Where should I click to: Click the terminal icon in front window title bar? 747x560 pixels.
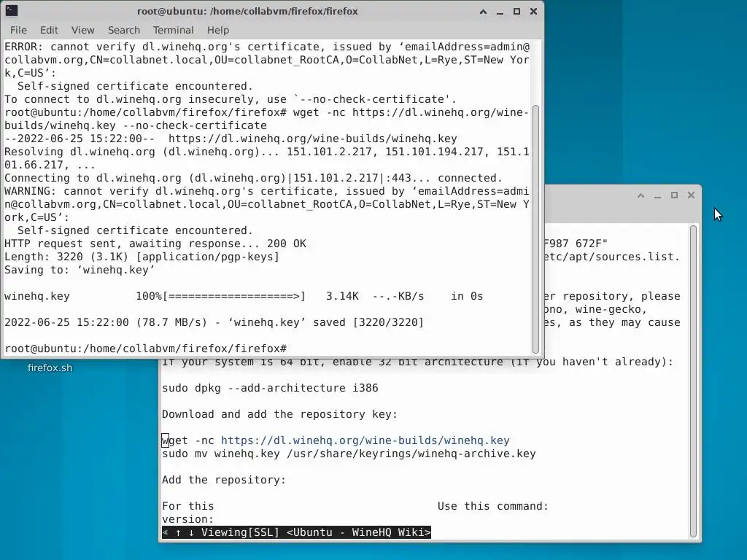pyautogui.click(x=12, y=10)
